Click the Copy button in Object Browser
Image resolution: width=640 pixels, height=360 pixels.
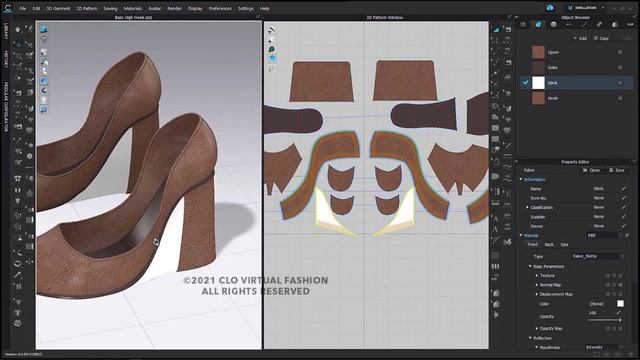pos(601,38)
